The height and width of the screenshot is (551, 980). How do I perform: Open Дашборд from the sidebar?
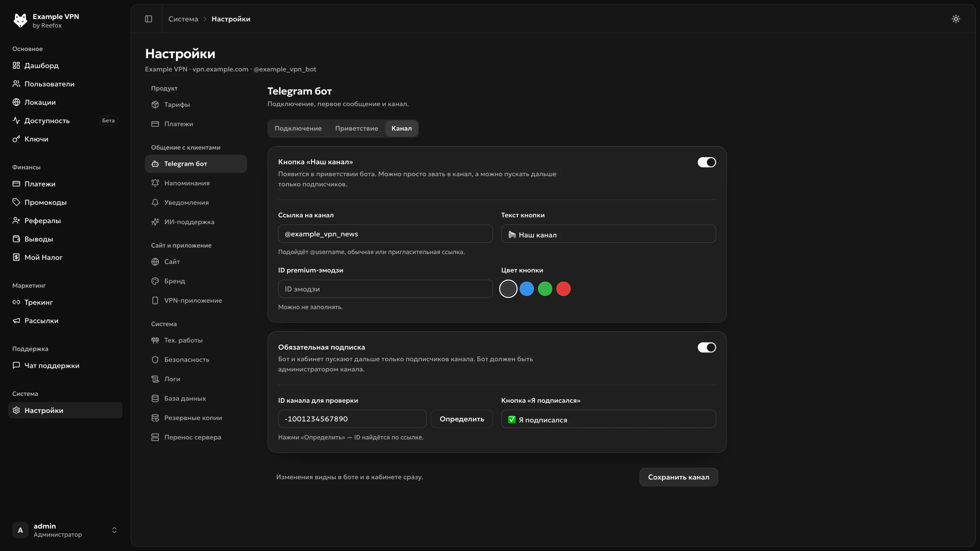[65, 65]
